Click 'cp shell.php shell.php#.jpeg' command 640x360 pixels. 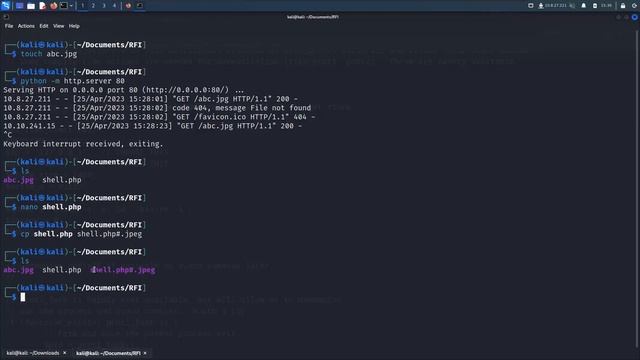[x=81, y=234]
